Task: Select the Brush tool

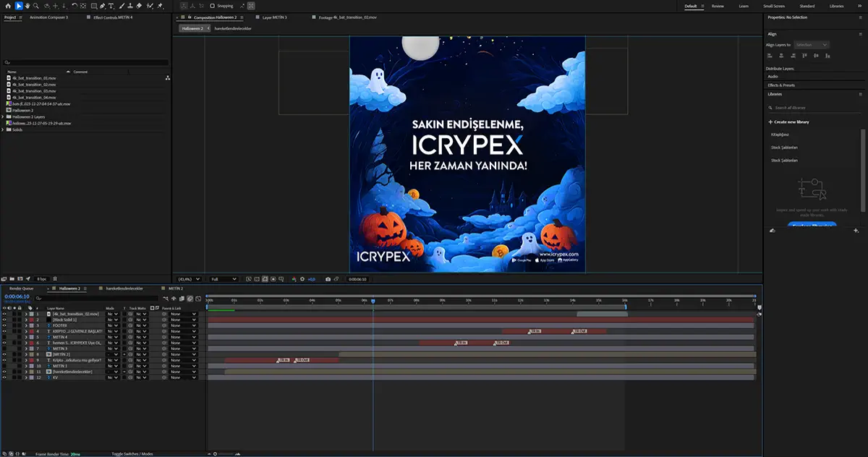Action: [121, 6]
